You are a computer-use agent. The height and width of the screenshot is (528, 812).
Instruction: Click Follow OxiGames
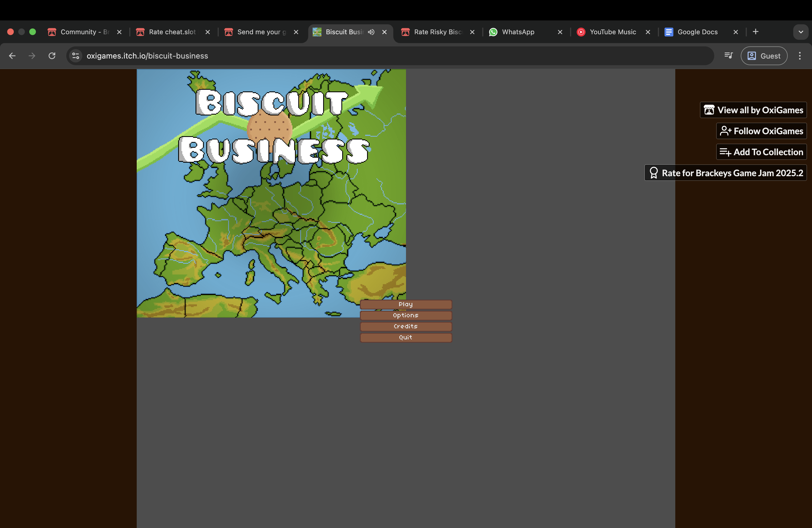coord(761,131)
